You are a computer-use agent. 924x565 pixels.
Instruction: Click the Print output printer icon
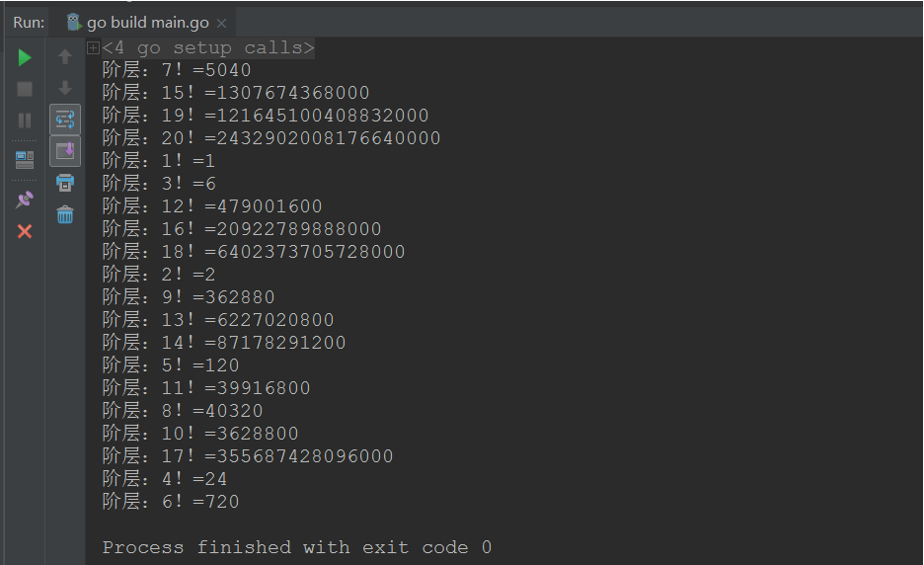coord(65,183)
